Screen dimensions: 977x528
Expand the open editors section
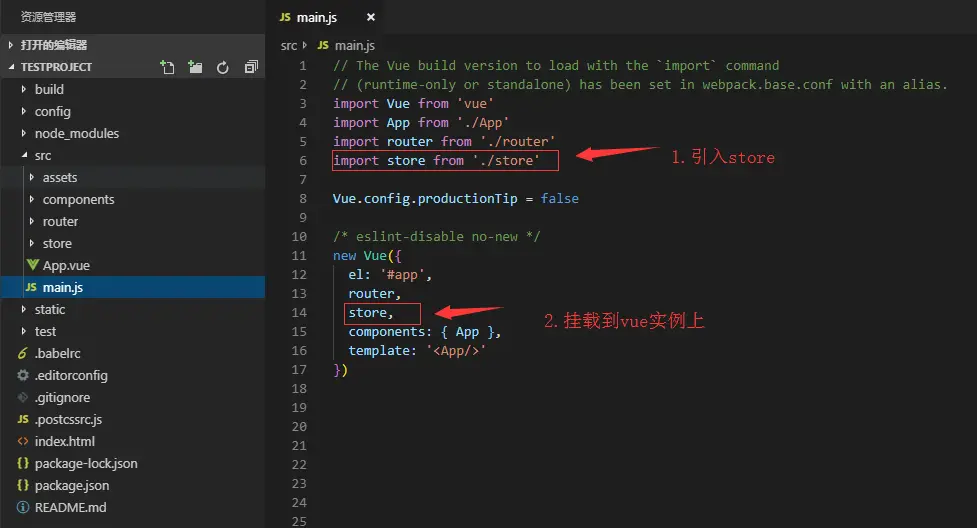[11, 45]
